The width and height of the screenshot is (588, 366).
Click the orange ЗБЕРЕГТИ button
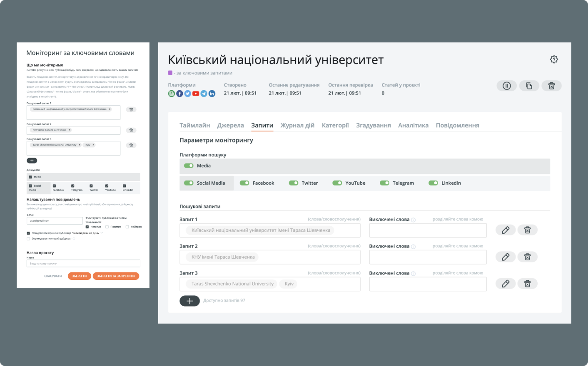point(80,276)
